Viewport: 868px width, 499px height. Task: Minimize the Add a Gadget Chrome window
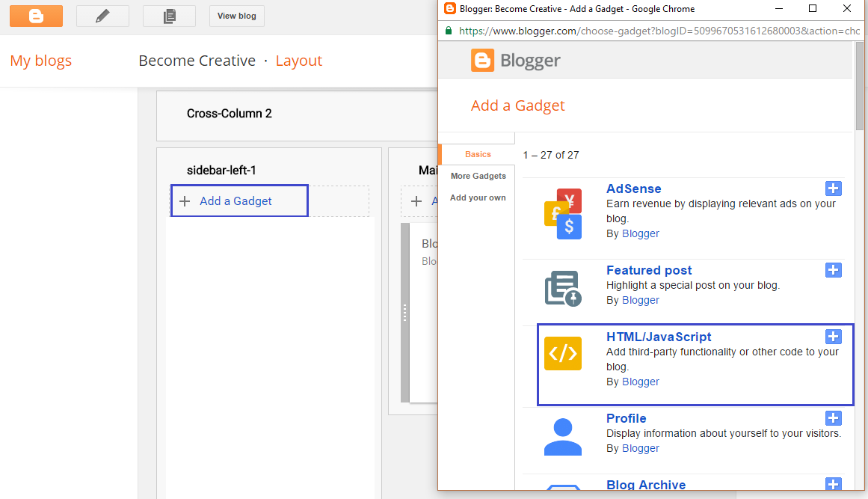[779, 8]
